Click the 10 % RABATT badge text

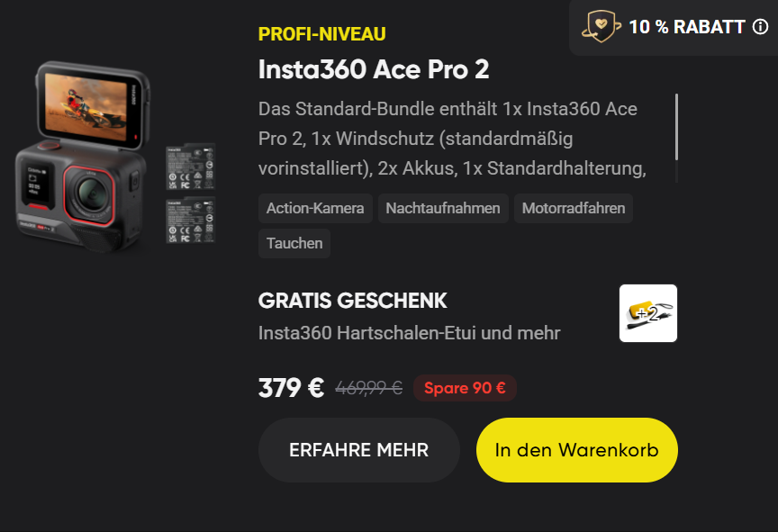(687, 27)
